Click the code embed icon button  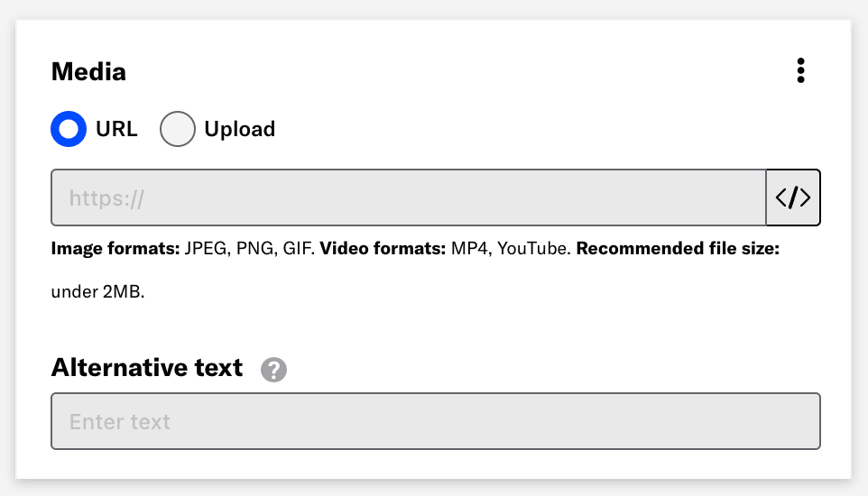click(793, 197)
